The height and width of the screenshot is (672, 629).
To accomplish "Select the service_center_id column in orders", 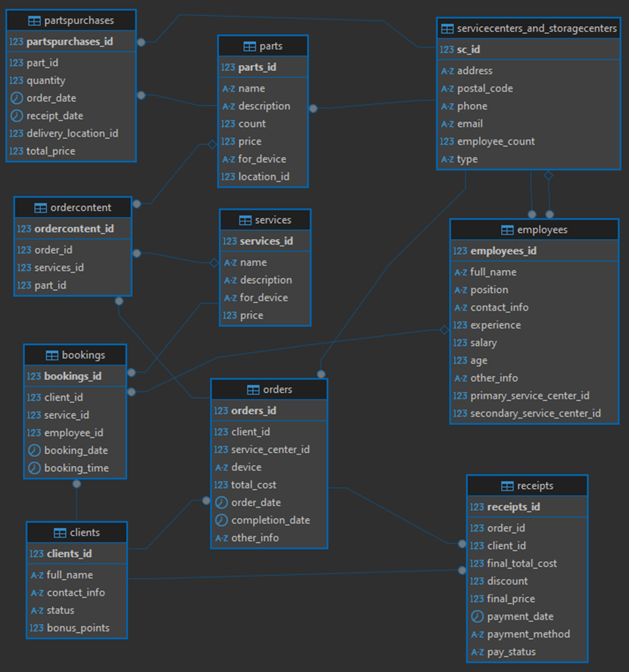I will 269,450.
